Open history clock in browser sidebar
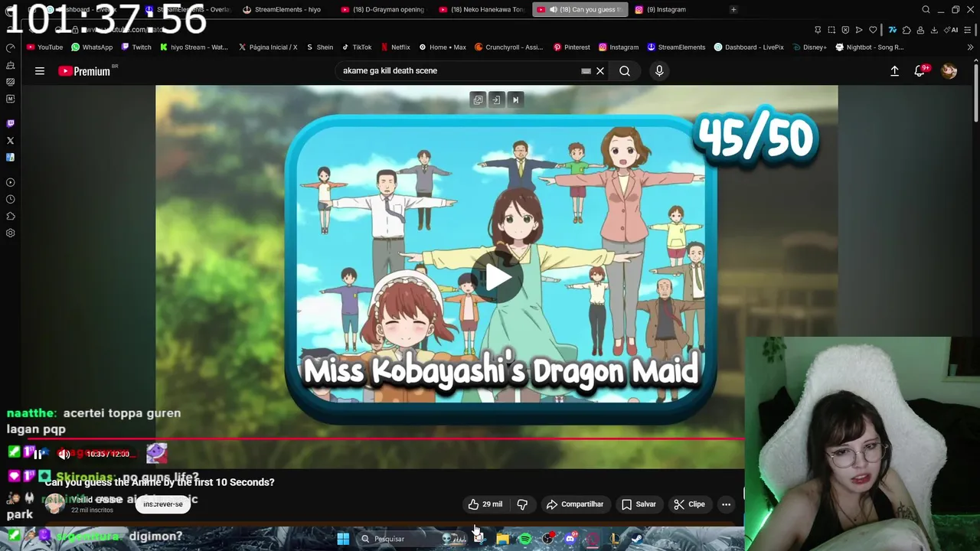Viewport: 980px width, 551px height. [10, 199]
